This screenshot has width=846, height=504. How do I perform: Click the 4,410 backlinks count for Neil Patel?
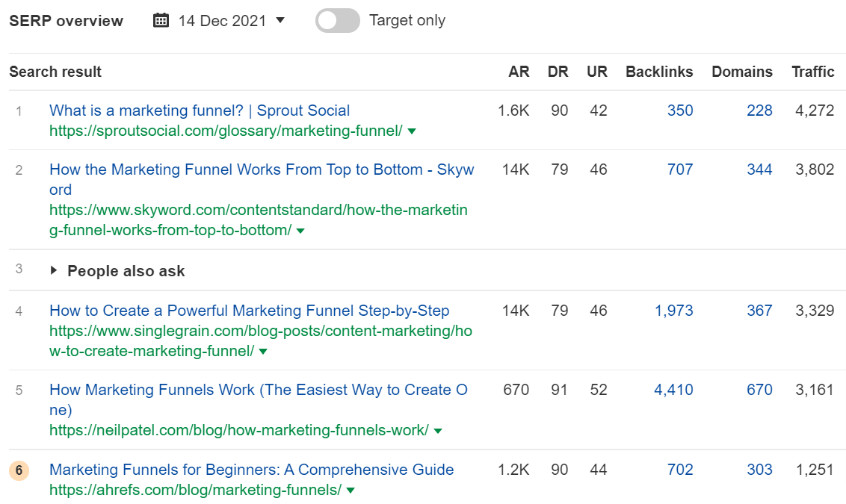coord(673,390)
